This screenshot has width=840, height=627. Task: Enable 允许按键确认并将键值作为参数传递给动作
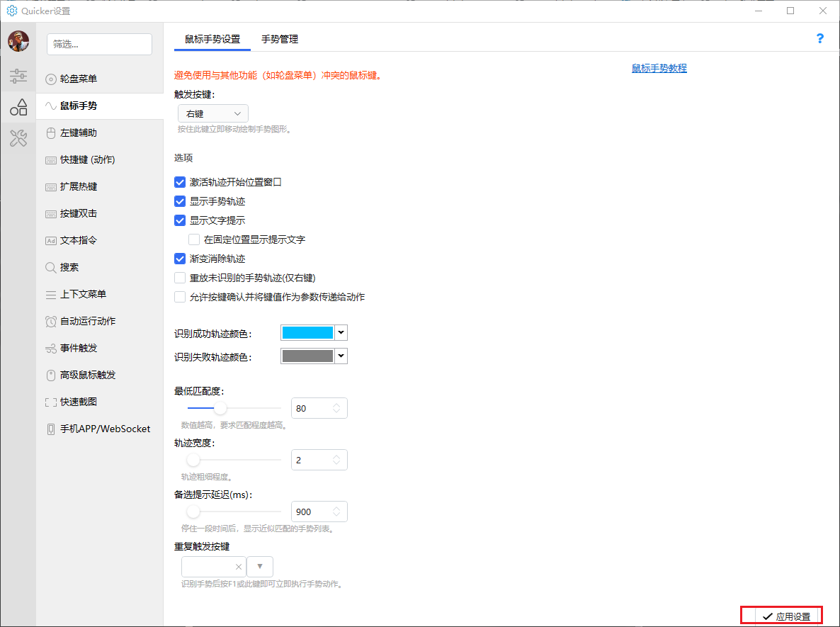(x=180, y=297)
